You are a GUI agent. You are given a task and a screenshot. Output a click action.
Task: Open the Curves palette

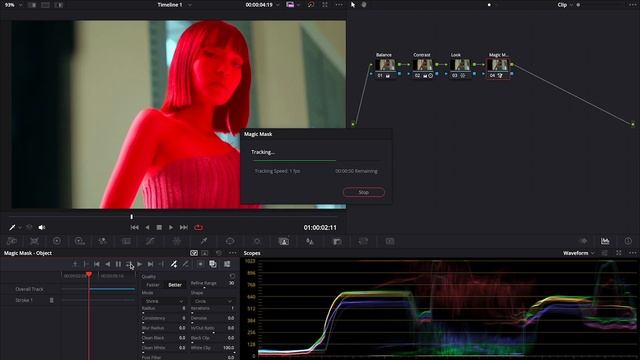click(150, 241)
